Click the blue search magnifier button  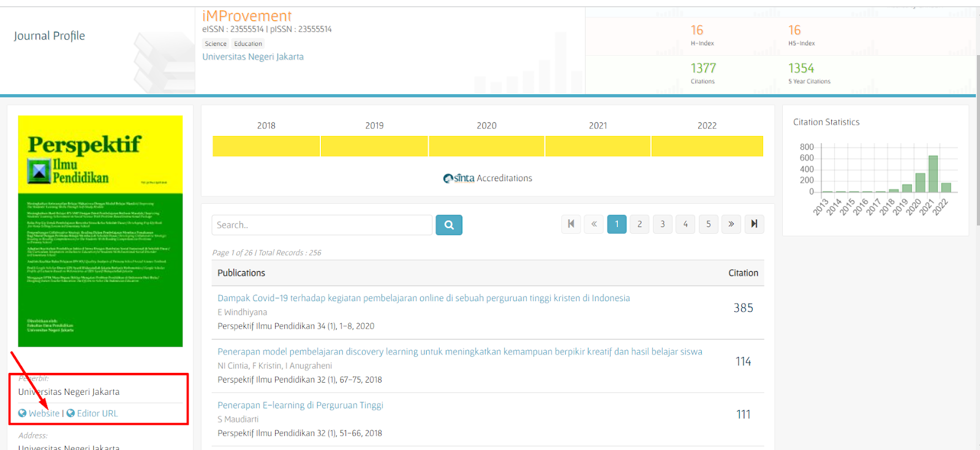[449, 225]
